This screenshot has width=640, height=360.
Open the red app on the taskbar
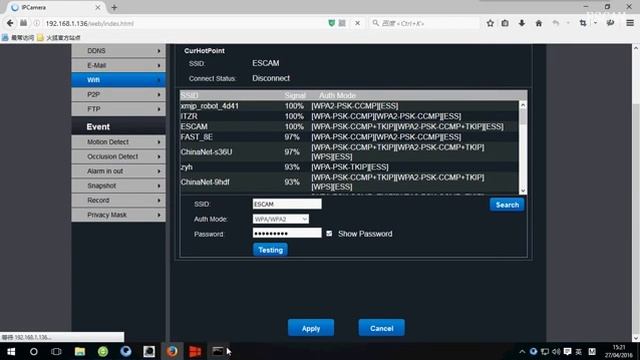point(195,351)
